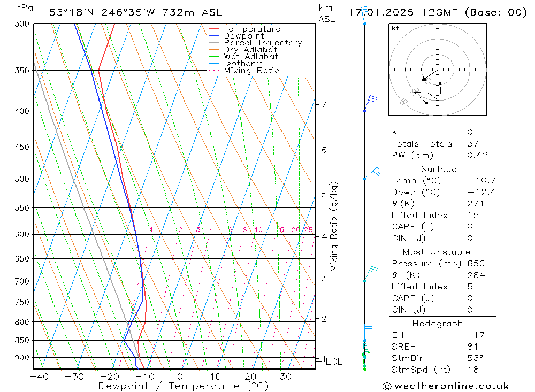Click the wind barb at 500 hPa
The height and width of the screenshot is (392, 535).
coord(372,173)
